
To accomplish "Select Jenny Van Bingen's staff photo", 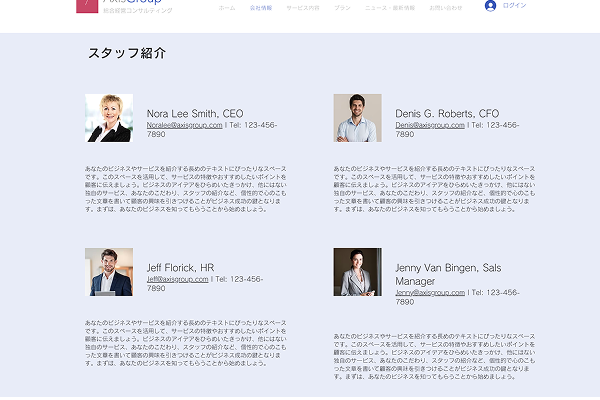I will tap(357, 272).
